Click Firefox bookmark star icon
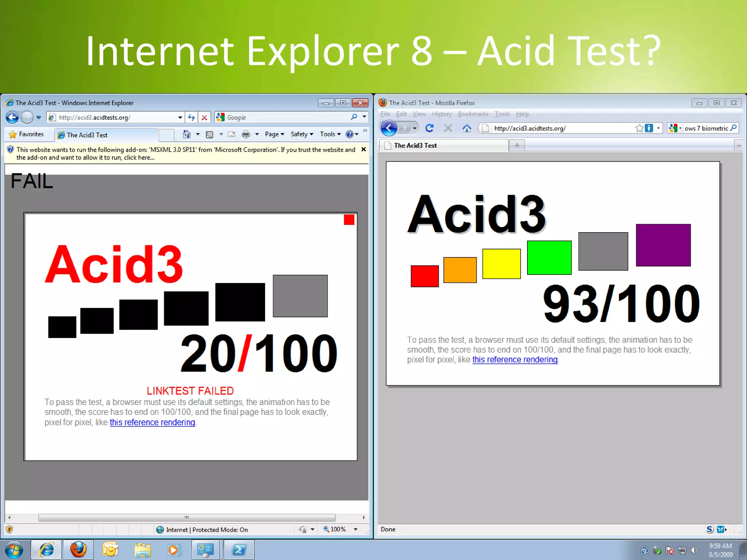This screenshot has height=560, width=747. click(x=639, y=128)
